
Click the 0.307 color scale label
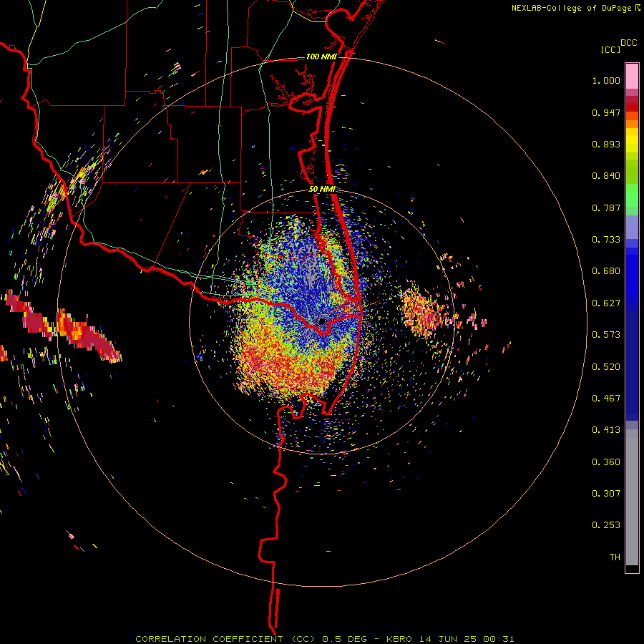coord(606,494)
